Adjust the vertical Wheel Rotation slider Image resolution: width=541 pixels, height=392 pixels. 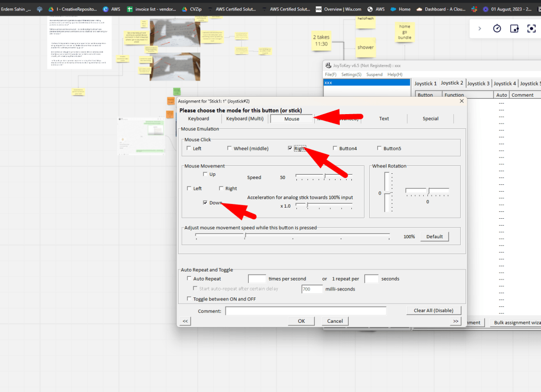pyautogui.click(x=387, y=192)
